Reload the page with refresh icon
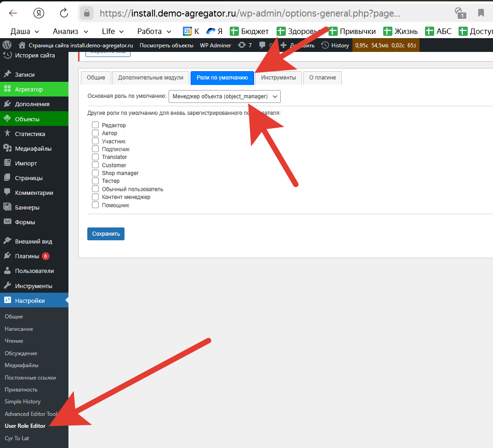Screen dimensions: 493x448 [x=64, y=13]
